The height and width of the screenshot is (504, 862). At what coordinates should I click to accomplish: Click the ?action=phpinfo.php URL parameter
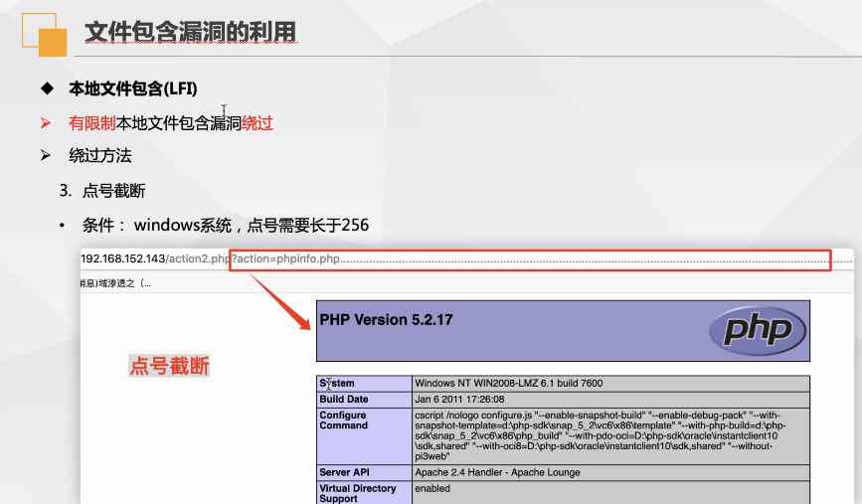[x=285, y=258]
